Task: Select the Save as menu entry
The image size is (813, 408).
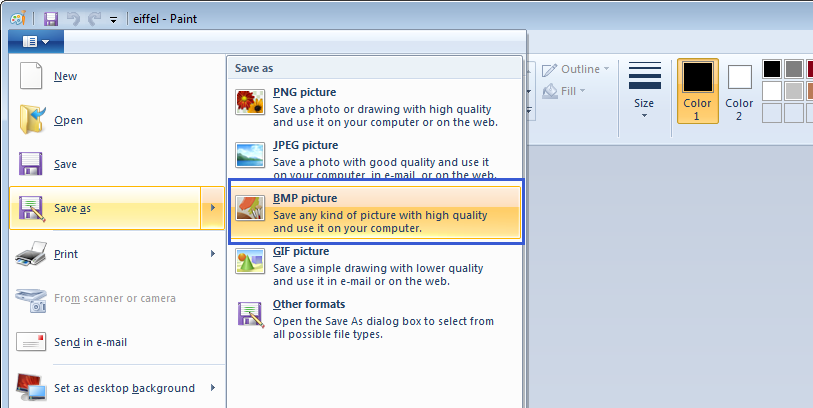Action: 105,208
